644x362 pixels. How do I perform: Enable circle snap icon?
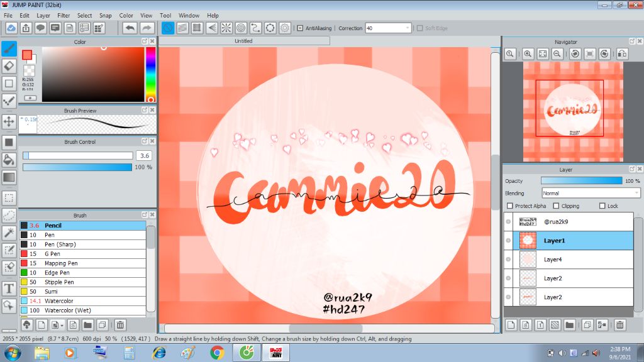click(241, 28)
